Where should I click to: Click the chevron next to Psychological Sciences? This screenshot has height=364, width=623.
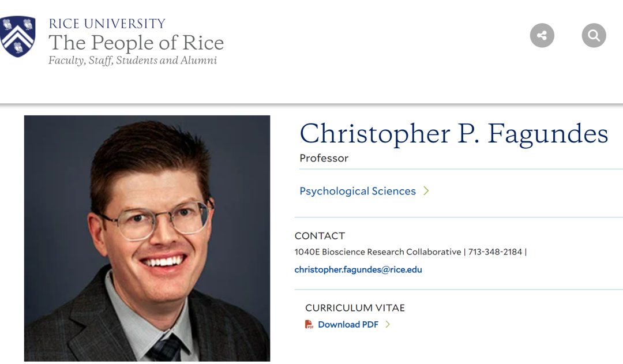(x=426, y=191)
